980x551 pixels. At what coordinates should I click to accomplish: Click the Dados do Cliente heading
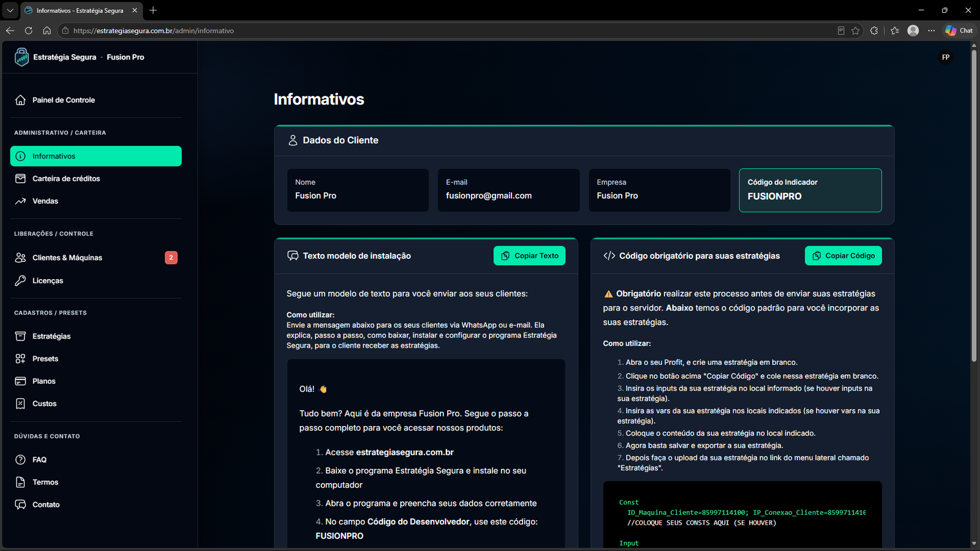pos(341,140)
